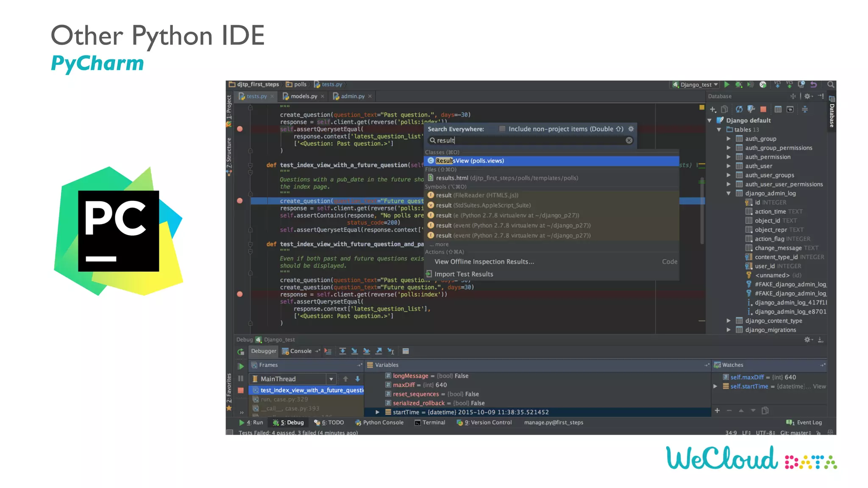This screenshot has height=488, width=868.
Task: Expand the auth_group table
Action: click(x=728, y=139)
